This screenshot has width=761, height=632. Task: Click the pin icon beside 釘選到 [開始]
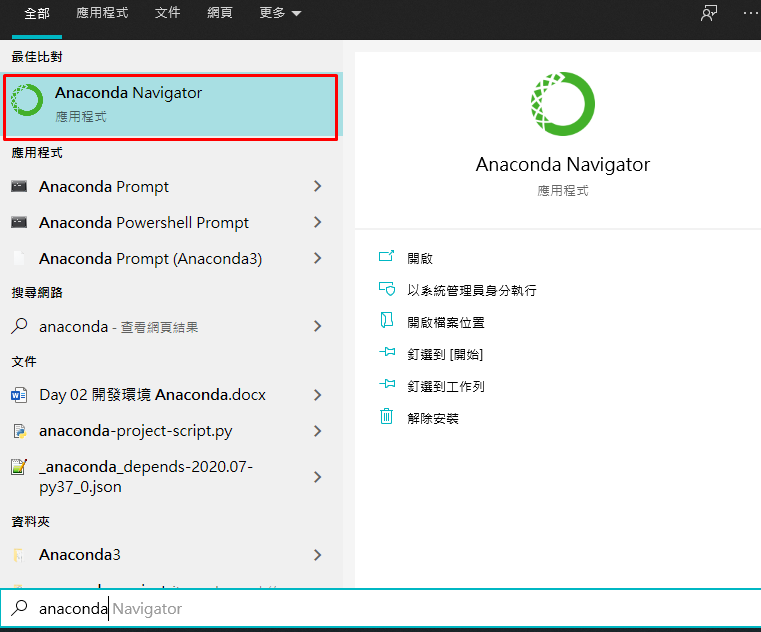tap(387, 352)
